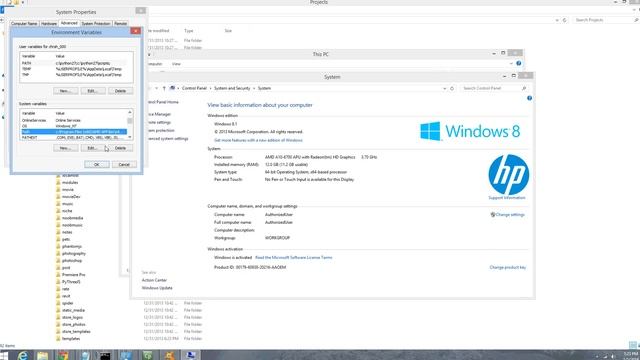Click the HP logo support image
The height and width of the screenshot is (360, 640).
[x=509, y=174]
